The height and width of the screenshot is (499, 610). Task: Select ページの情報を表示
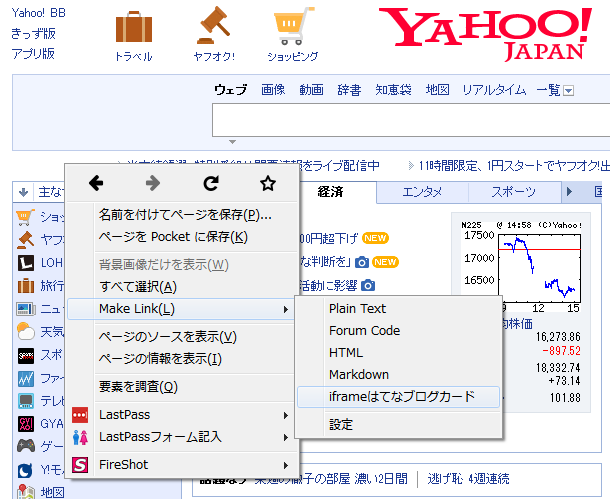click(x=183, y=359)
